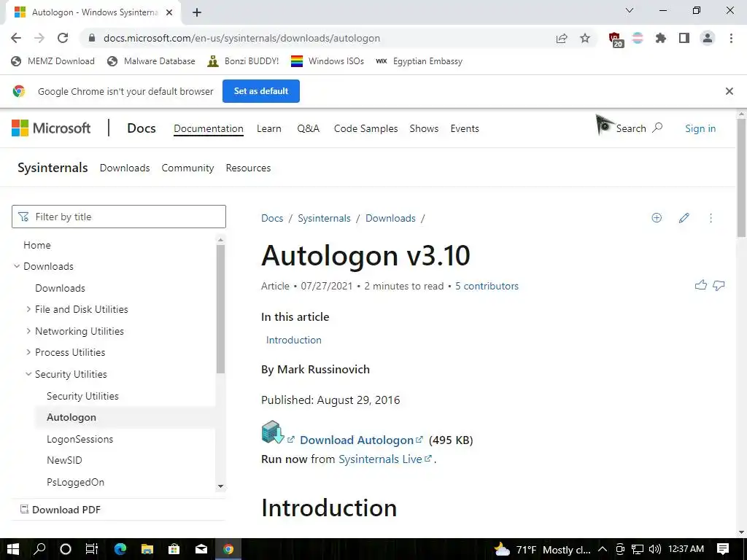Open the Shows menu item
The height and width of the screenshot is (560, 747).
coord(424,128)
